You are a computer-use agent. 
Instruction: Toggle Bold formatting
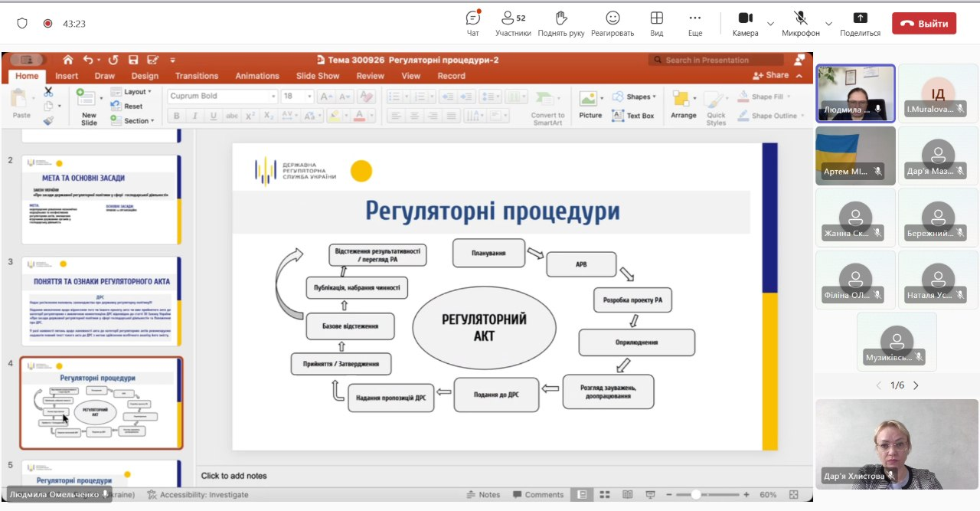[x=177, y=116]
